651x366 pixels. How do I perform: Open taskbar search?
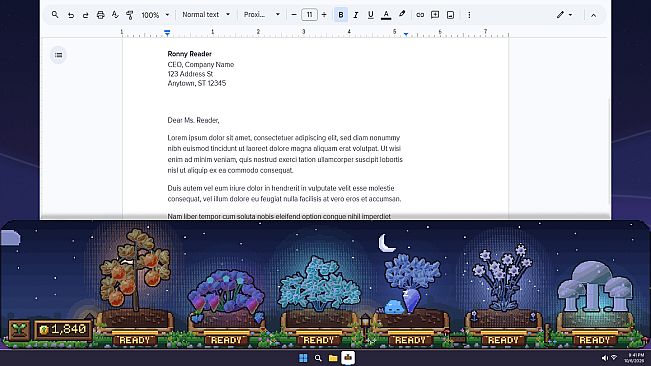pyautogui.click(x=318, y=358)
